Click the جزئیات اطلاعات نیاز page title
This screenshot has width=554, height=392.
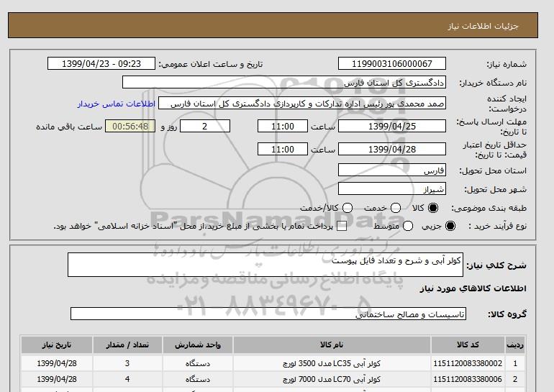coord(483,26)
